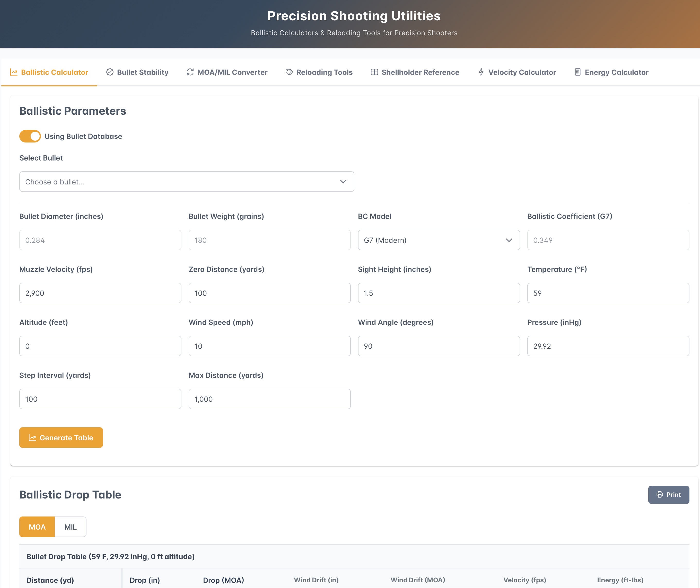Click the Select Bullet chevron arrow
Image resolution: width=700 pixels, height=588 pixels.
[x=343, y=182]
